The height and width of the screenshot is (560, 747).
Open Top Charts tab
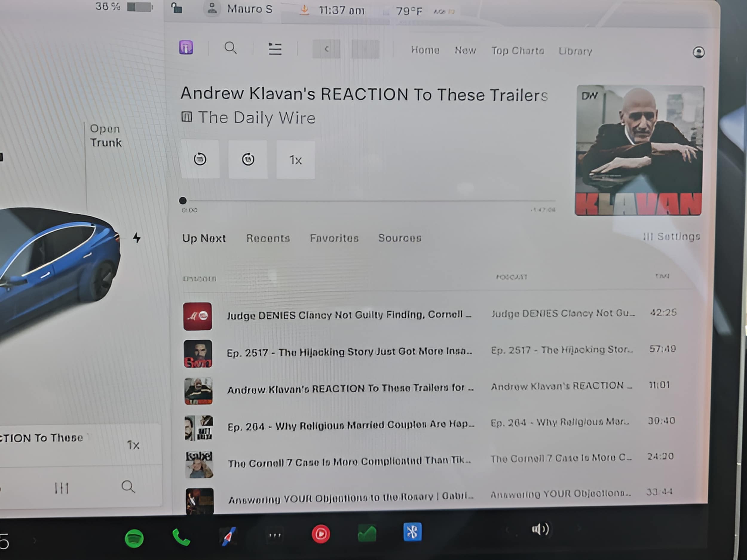click(517, 51)
